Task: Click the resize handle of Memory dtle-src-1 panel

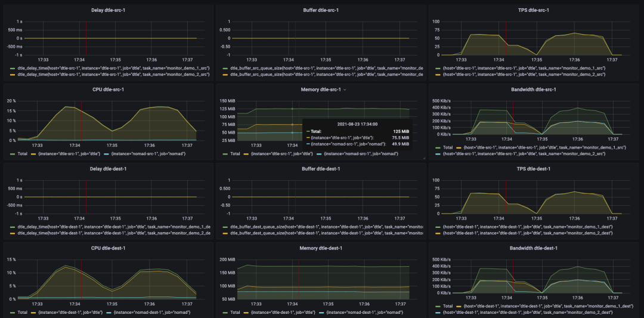Action: (423, 158)
